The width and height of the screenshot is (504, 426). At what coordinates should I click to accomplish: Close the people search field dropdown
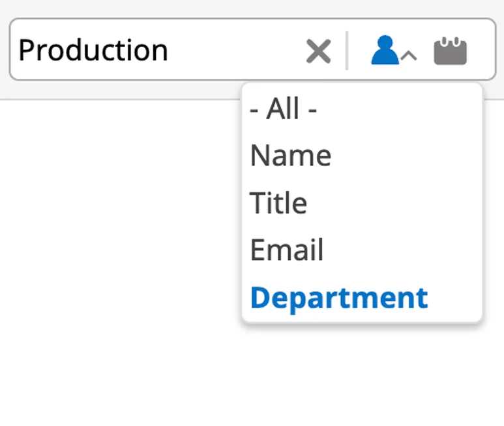coord(409,55)
